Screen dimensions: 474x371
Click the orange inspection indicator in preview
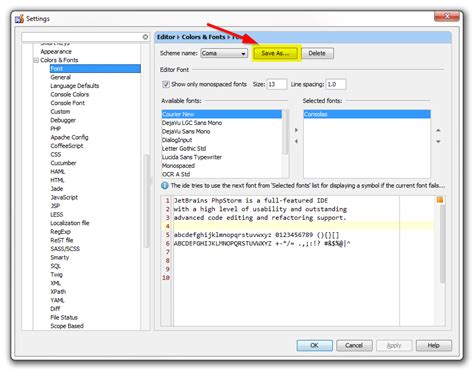tap(440, 200)
